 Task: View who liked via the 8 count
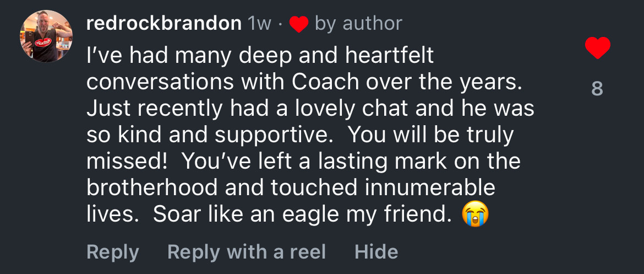point(597,88)
